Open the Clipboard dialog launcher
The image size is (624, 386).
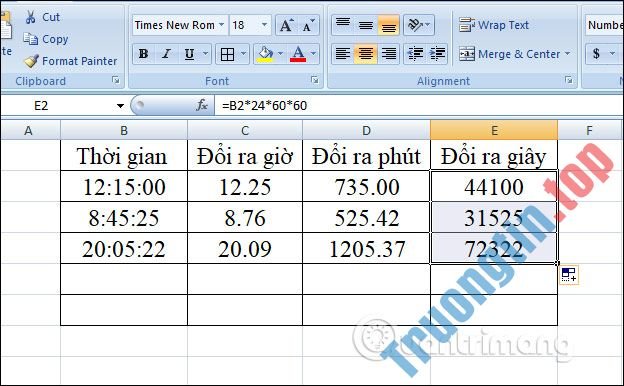[x=116, y=81]
